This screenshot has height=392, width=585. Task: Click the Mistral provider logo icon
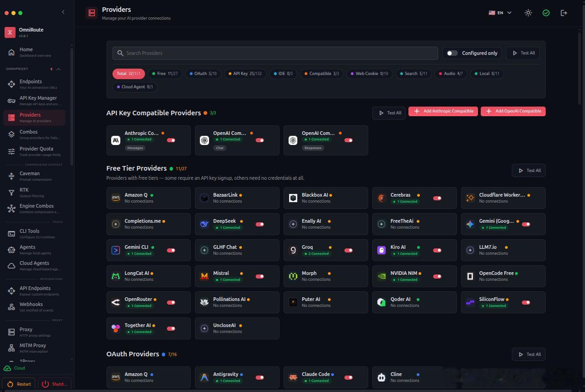pyautogui.click(x=204, y=276)
